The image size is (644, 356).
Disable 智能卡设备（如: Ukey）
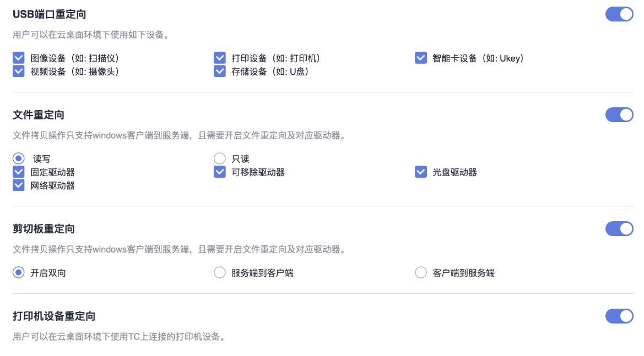420,57
